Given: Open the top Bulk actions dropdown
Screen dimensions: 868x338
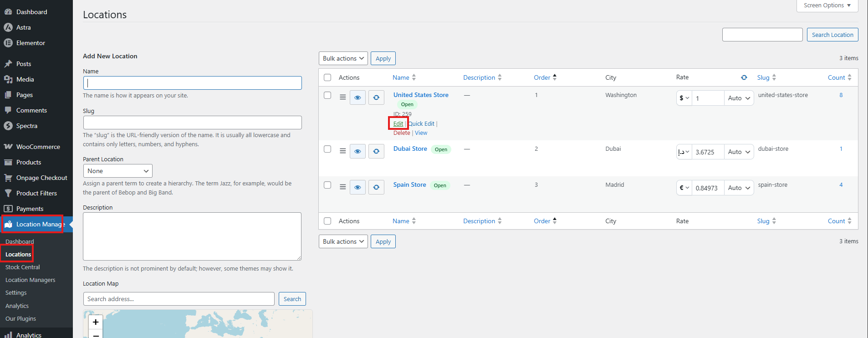Looking at the screenshot, I should [343, 58].
